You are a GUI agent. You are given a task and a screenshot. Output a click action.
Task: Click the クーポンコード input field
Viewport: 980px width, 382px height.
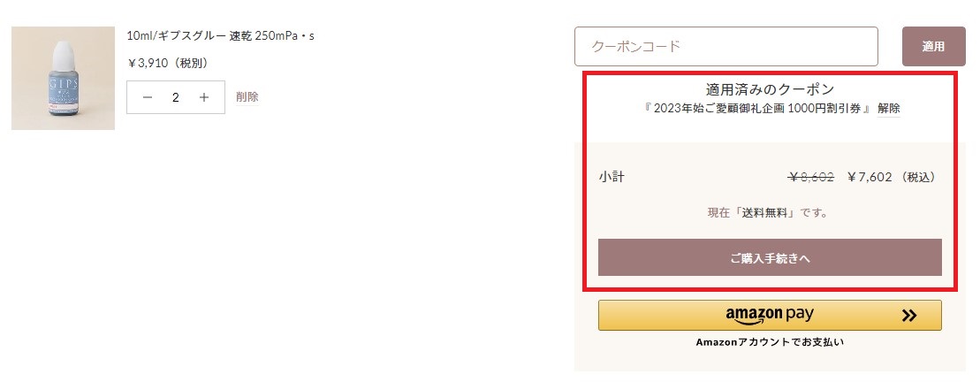(726, 46)
